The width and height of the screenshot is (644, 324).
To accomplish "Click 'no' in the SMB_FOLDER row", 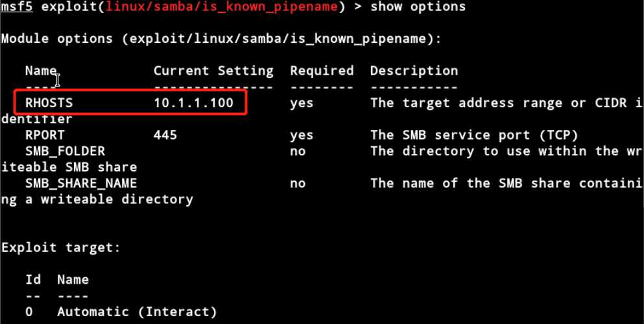I will pyautogui.click(x=298, y=151).
